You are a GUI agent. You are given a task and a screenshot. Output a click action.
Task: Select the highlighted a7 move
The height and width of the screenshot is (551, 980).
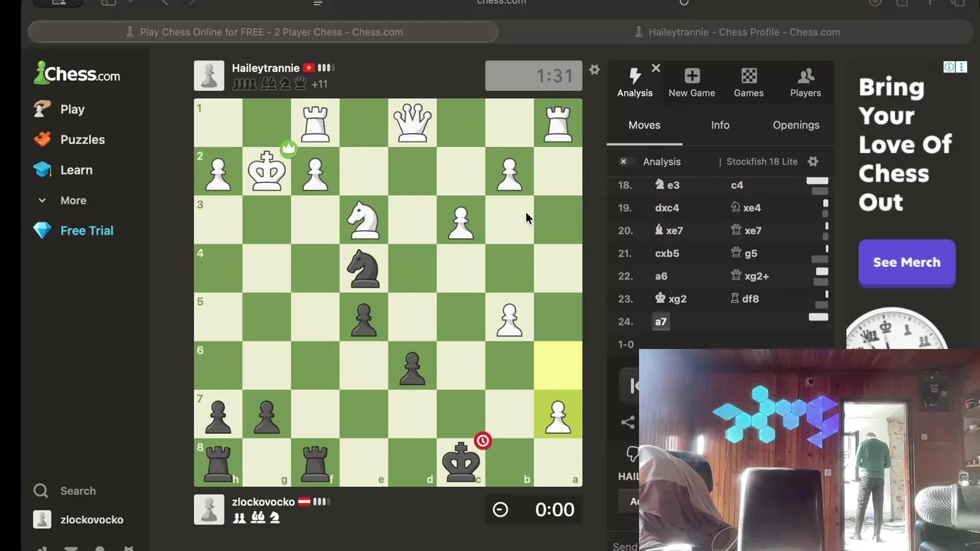click(x=661, y=322)
